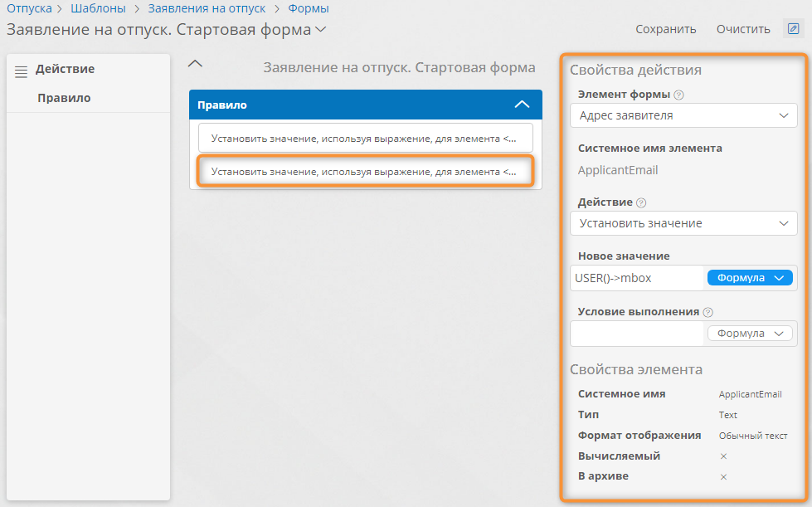This screenshot has height=507, width=812.
Task: Open the blue Формула dropdown for Новое значение
Action: coord(750,278)
